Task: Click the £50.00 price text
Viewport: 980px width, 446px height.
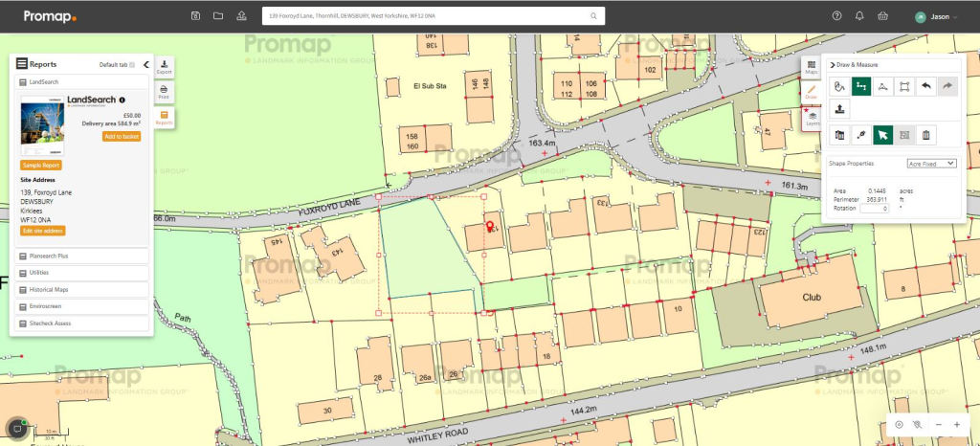Action: click(x=132, y=116)
